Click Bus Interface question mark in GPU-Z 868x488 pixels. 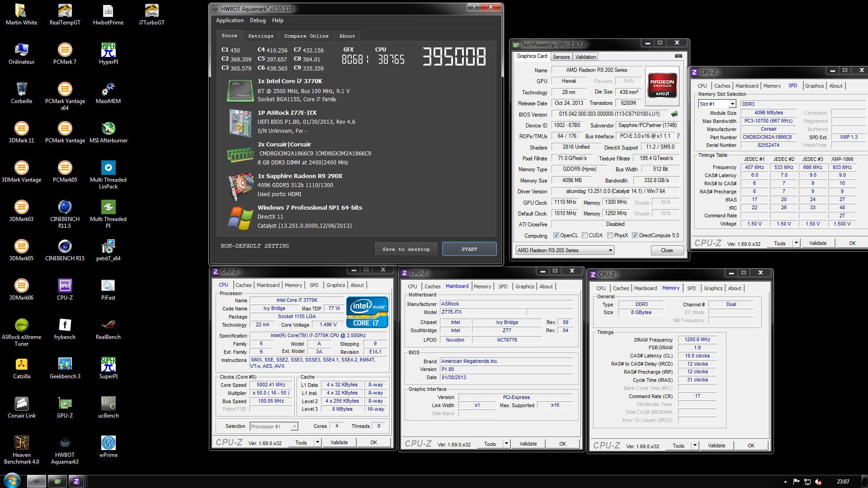[678, 136]
